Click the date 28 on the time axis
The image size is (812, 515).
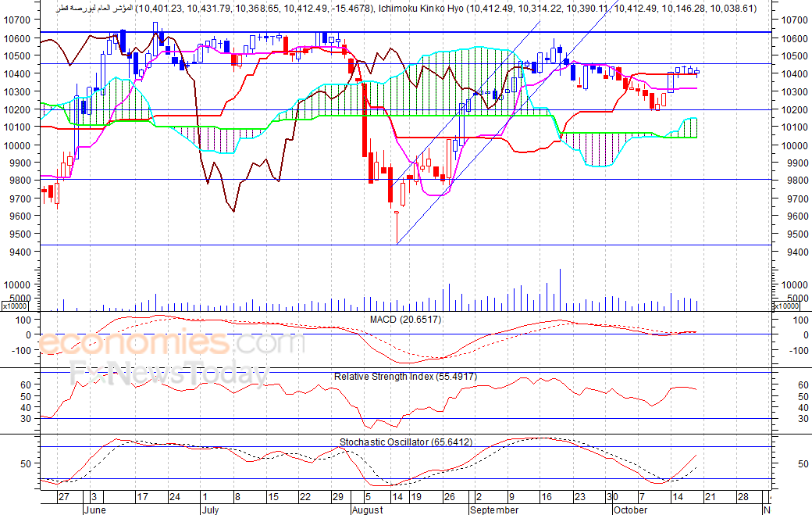point(743,497)
